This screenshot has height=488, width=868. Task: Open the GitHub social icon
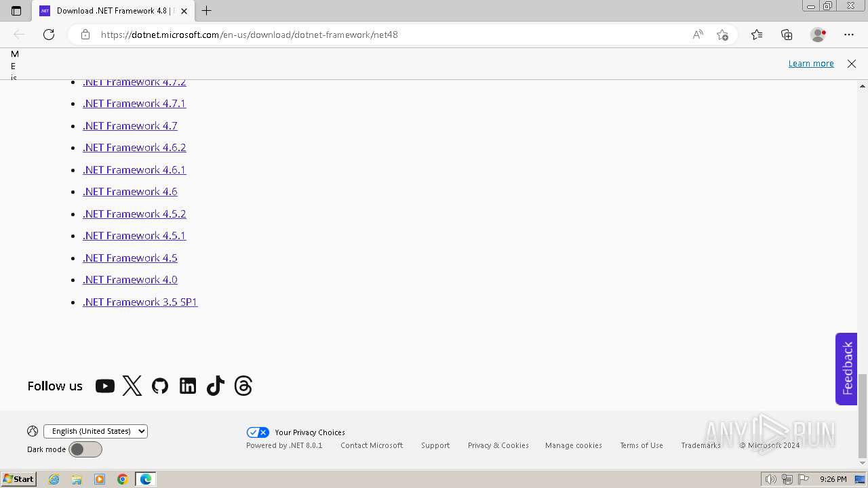pos(160,386)
